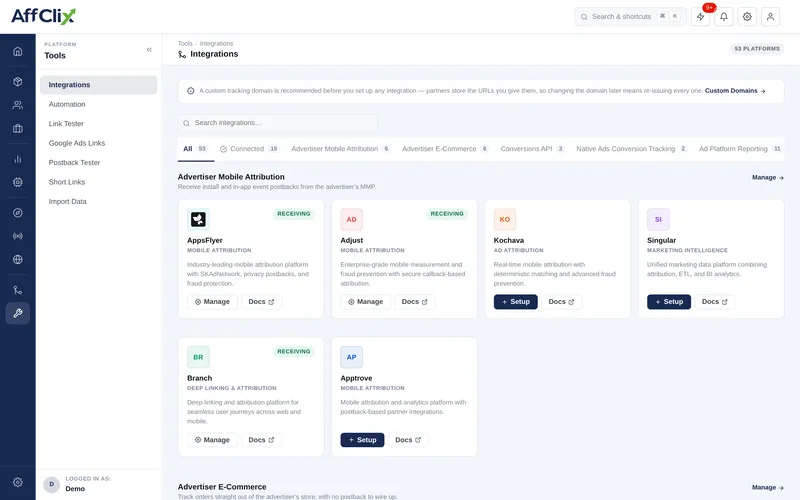Open the bar chart icon in left rail

pos(18,159)
